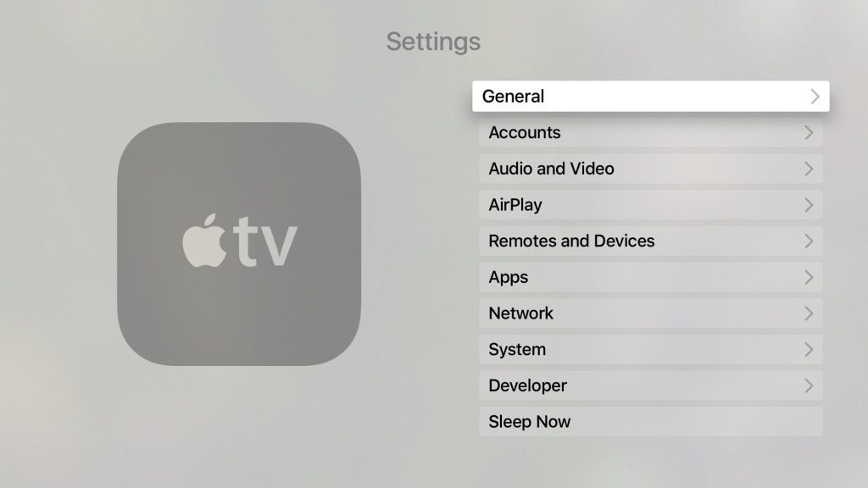Click the arrow next to Audio and Video
The height and width of the screenshot is (488, 868).
809,169
